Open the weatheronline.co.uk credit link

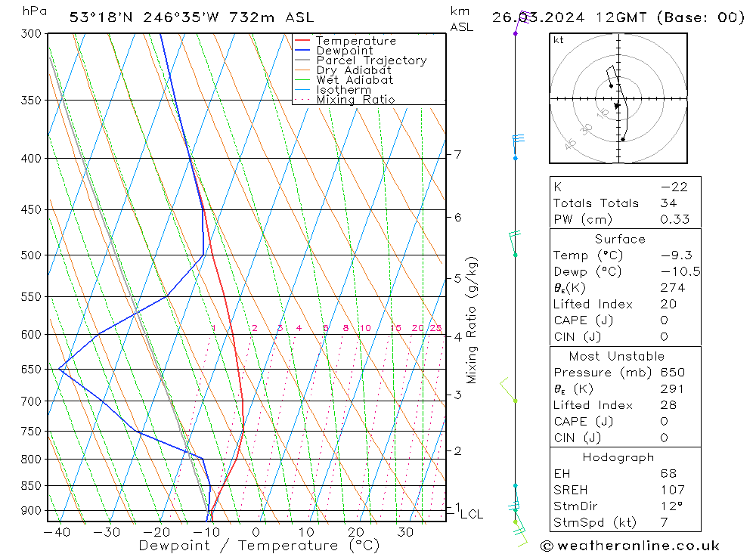[x=631, y=546]
